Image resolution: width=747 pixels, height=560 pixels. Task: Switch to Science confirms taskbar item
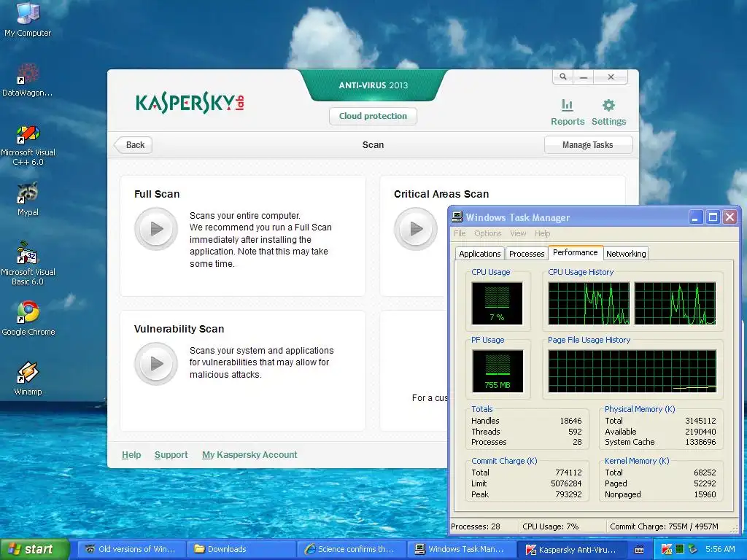pos(352,549)
